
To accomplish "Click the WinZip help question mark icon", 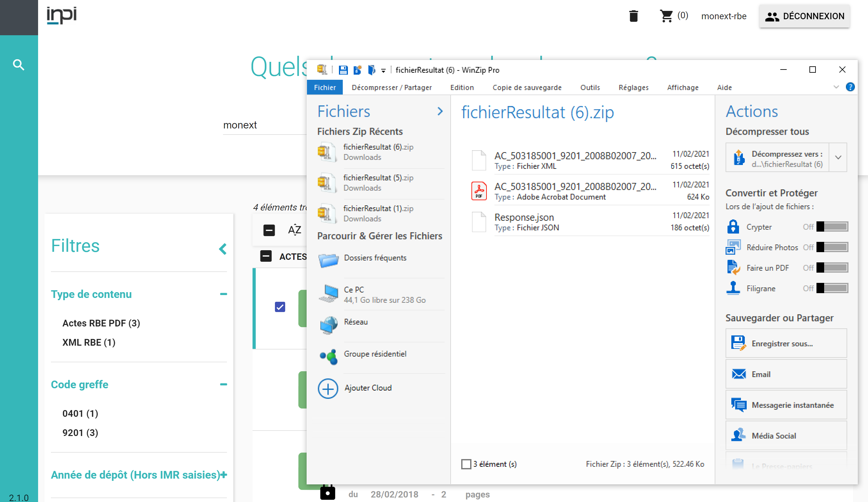I will click(850, 87).
